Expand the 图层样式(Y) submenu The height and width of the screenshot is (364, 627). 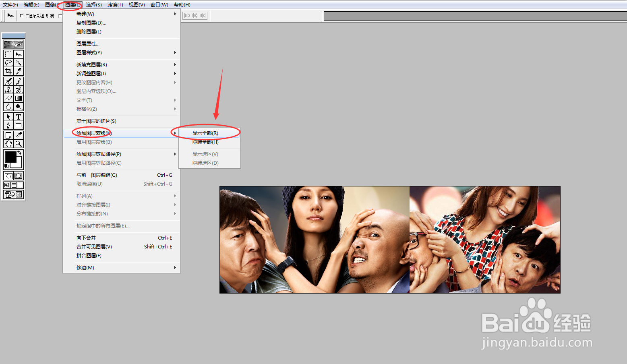[x=122, y=53]
